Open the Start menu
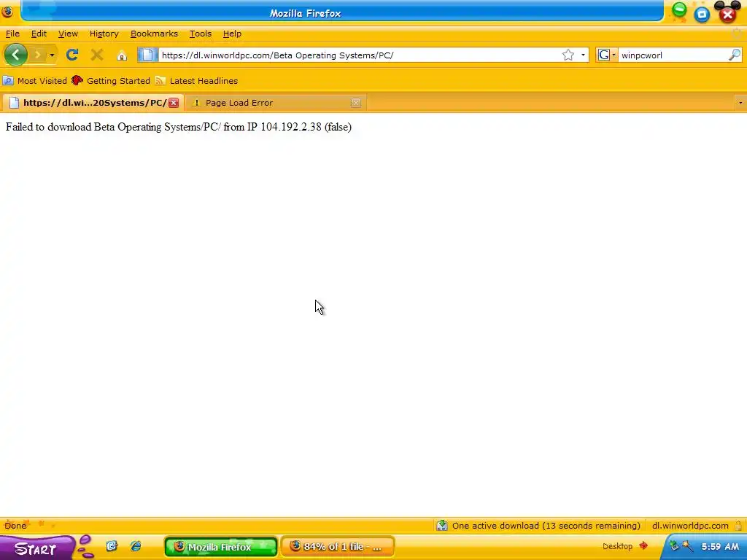747x560 pixels. (37, 548)
